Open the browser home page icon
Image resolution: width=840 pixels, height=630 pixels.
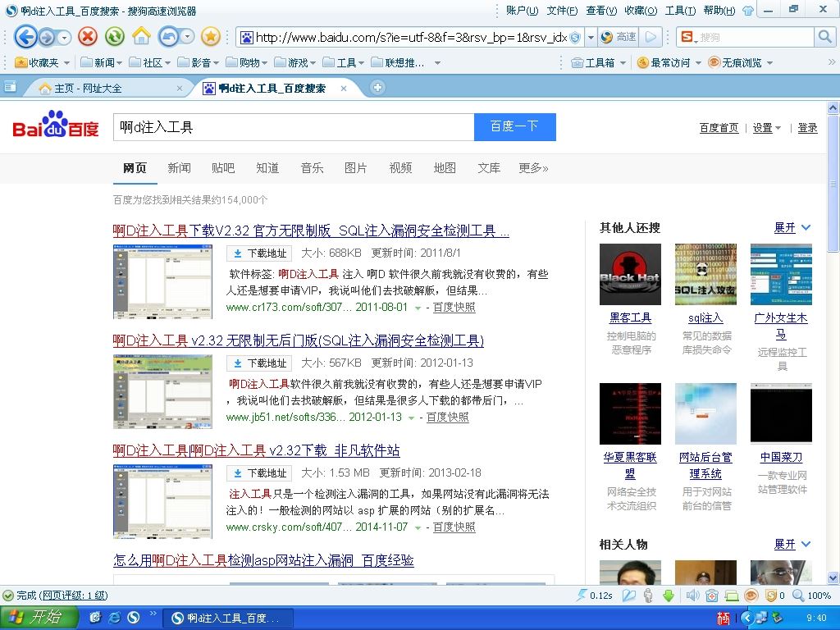pyautogui.click(x=141, y=36)
